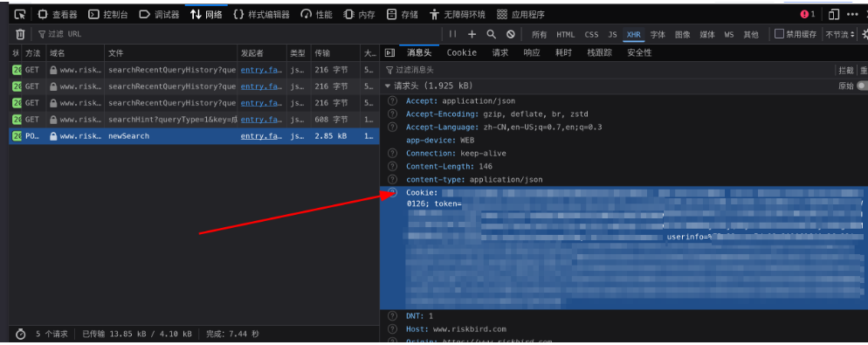The width and height of the screenshot is (868, 345).
Task: Sort by the 域名 column header
Action: [x=75, y=53]
